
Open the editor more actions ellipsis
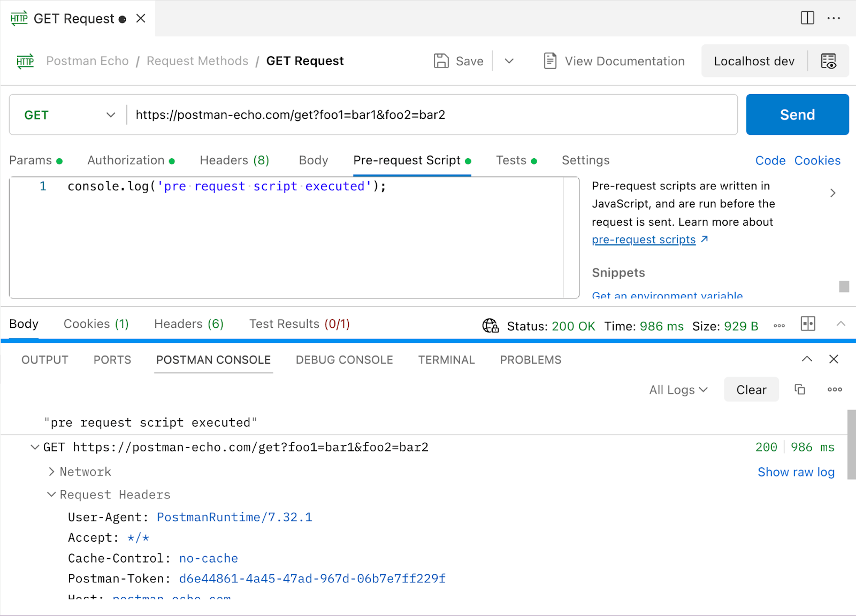click(834, 18)
